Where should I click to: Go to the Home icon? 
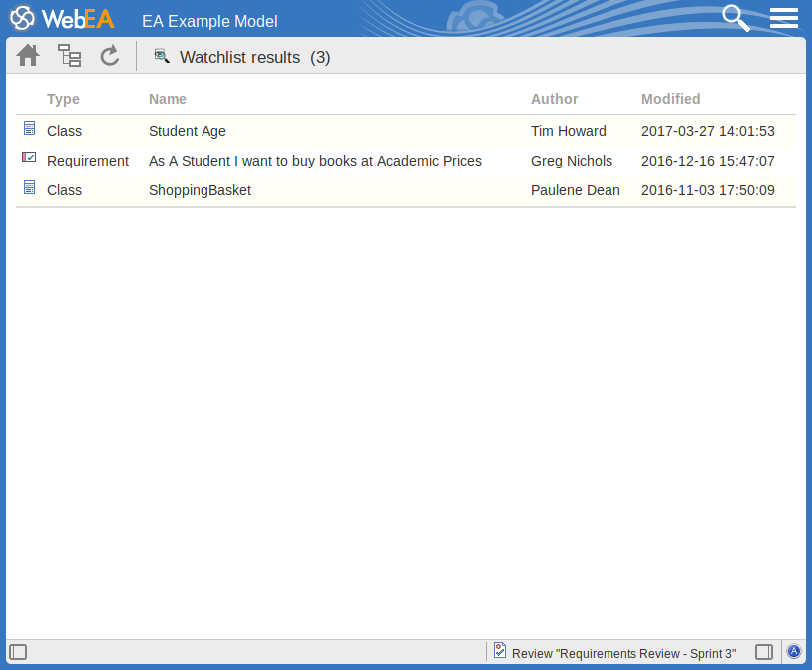pos(28,56)
